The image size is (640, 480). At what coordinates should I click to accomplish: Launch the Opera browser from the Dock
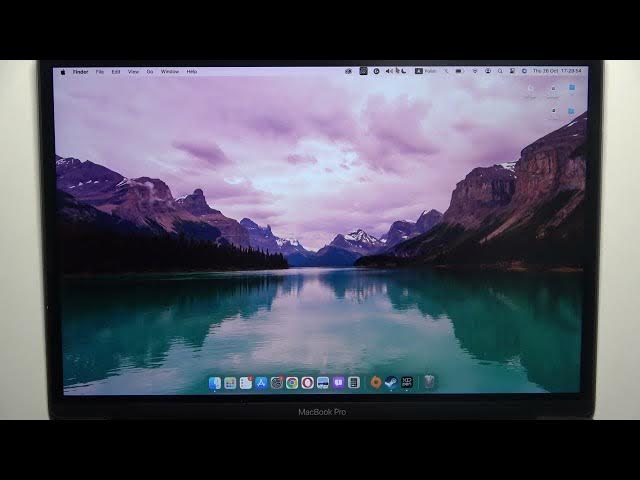point(307,383)
